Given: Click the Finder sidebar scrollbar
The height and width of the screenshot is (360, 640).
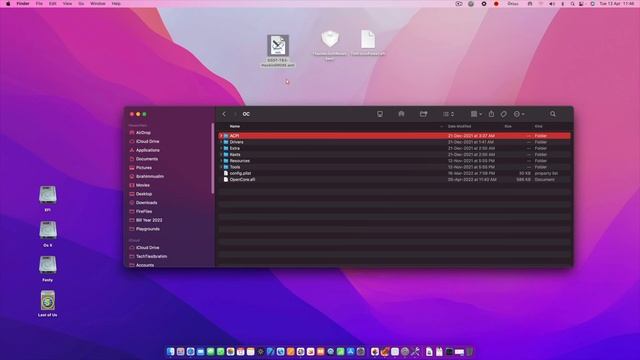Looking at the screenshot, I should pyautogui.click(x=213, y=158).
